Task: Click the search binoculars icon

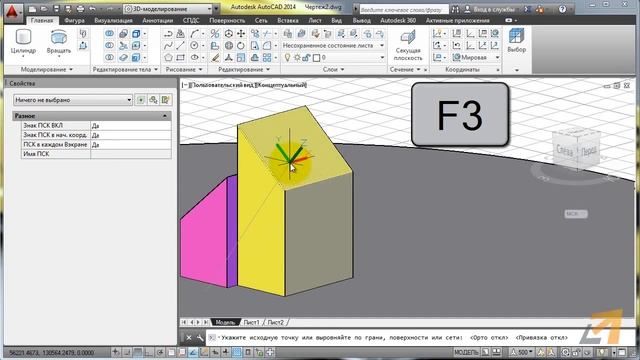Action: click(455, 9)
